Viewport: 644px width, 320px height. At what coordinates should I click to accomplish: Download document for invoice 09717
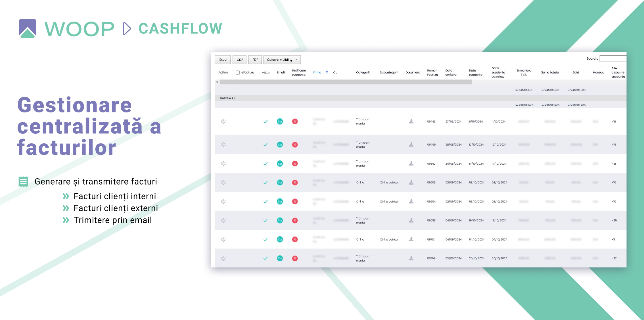coord(411,239)
